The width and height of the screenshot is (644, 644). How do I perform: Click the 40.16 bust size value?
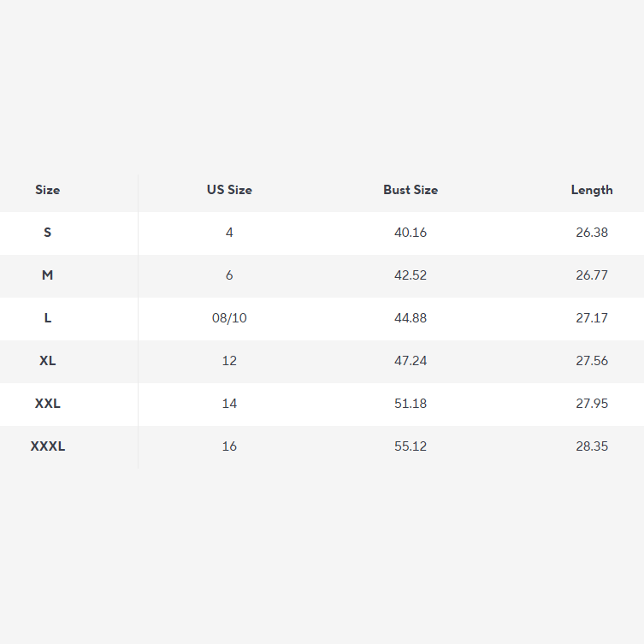(x=411, y=233)
